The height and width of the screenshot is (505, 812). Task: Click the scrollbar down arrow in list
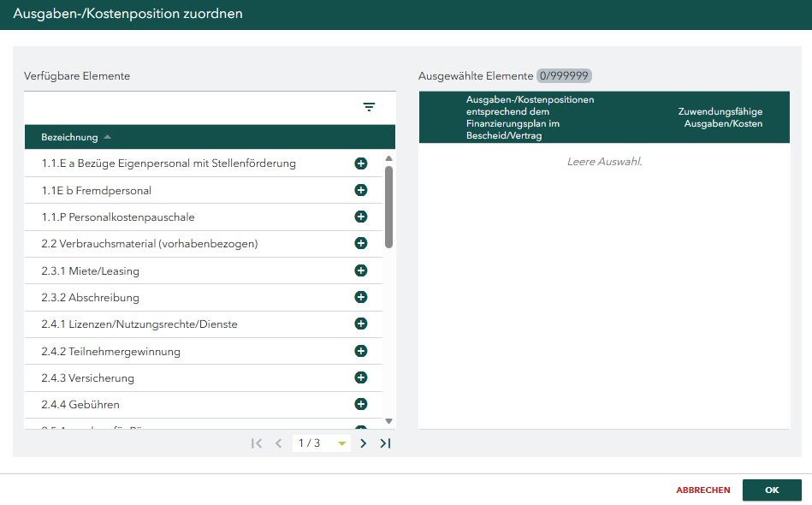pos(389,421)
